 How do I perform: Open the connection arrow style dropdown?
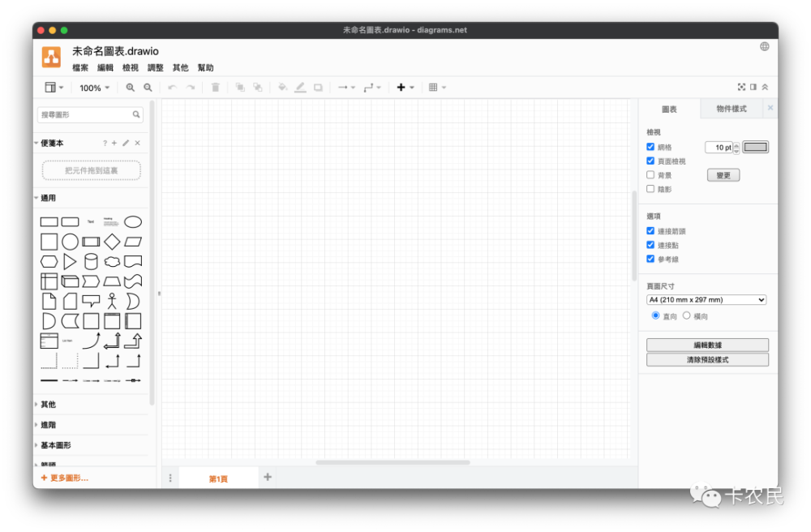(x=346, y=88)
